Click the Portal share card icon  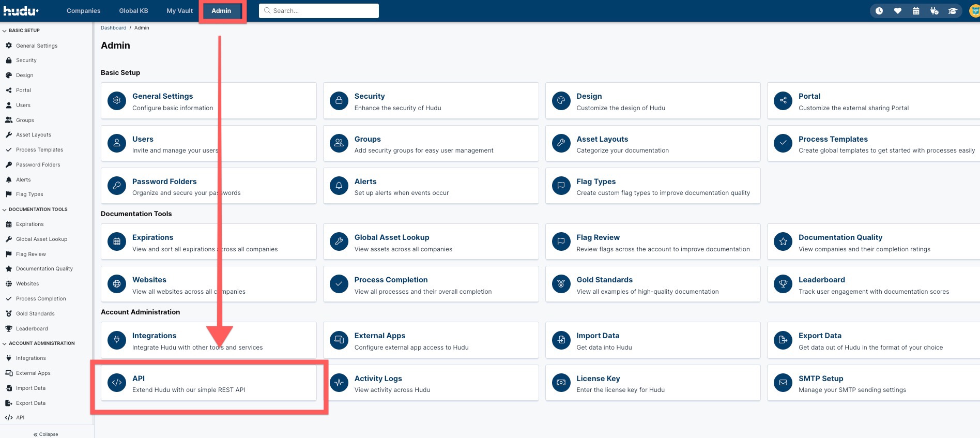click(x=783, y=101)
